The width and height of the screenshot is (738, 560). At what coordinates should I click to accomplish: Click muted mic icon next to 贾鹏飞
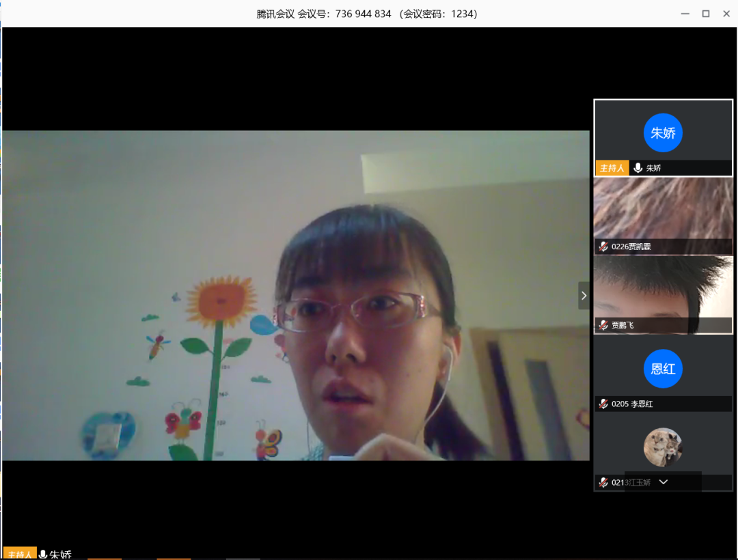(x=603, y=325)
